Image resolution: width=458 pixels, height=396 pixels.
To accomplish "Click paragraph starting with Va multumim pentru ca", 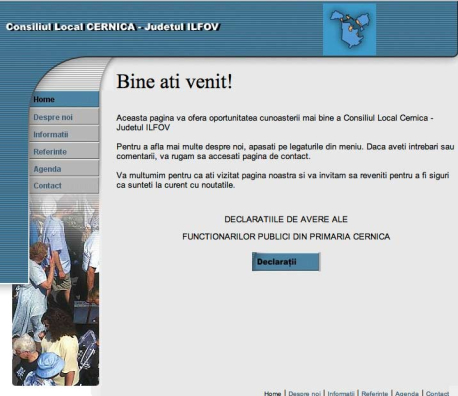I will click(x=283, y=180).
